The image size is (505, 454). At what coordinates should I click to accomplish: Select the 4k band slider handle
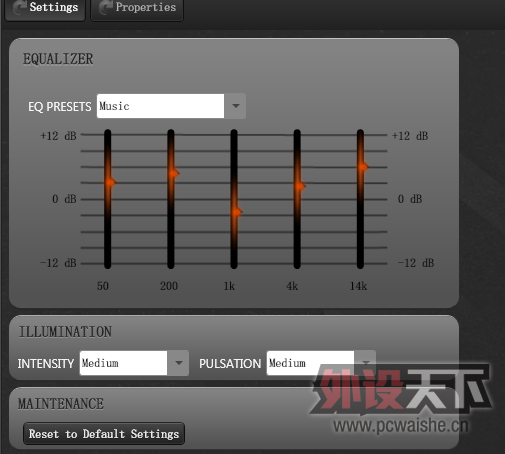[x=300, y=186]
